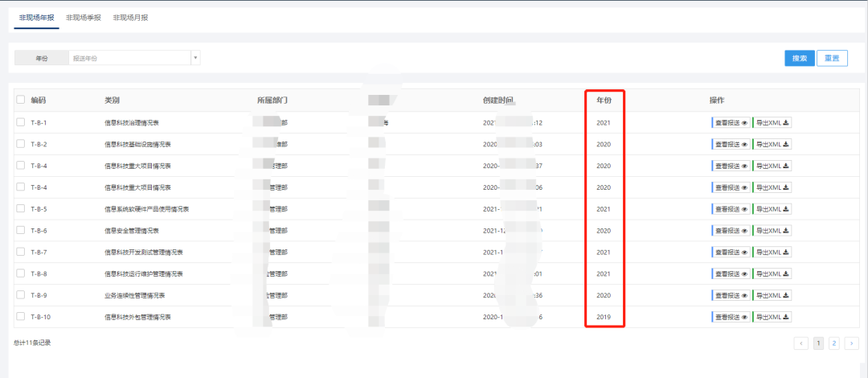Switch to the 非现场月报 tab

point(131,18)
